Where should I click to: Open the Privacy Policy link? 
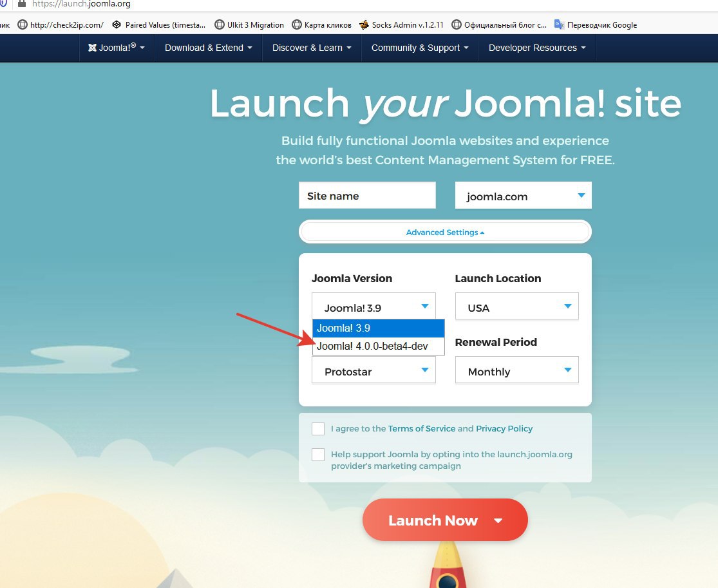pos(504,429)
